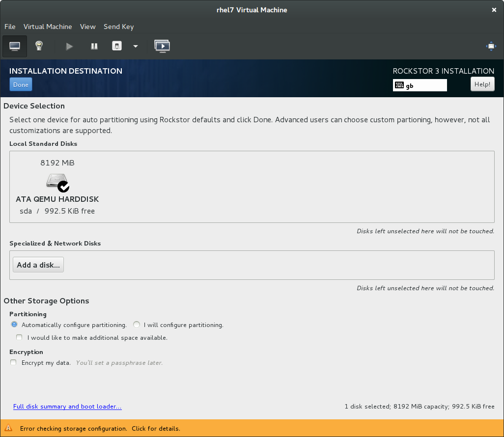Screen dimensions: 504x437
Task: Click 'sda / 992.5 KiB free' text
Action: point(57,211)
